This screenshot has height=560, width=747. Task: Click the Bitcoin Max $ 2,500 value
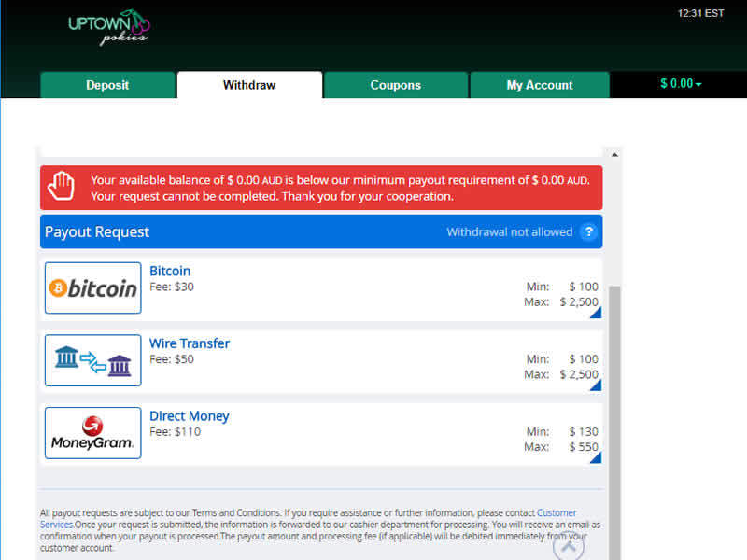(579, 301)
